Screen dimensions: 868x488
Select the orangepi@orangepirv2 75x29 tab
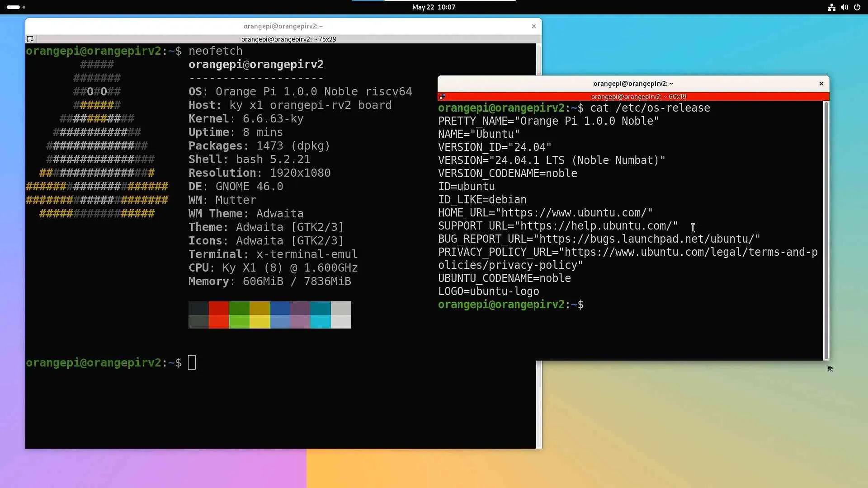pyautogui.click(x=289, y=39)
